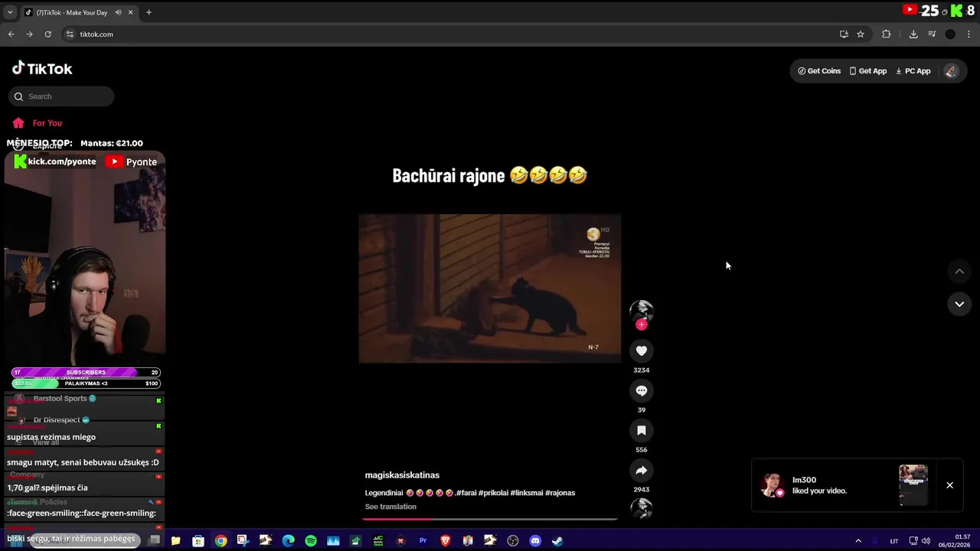Open Steam from the taskbar
980x551 pixels.
[x=557, y=540]
